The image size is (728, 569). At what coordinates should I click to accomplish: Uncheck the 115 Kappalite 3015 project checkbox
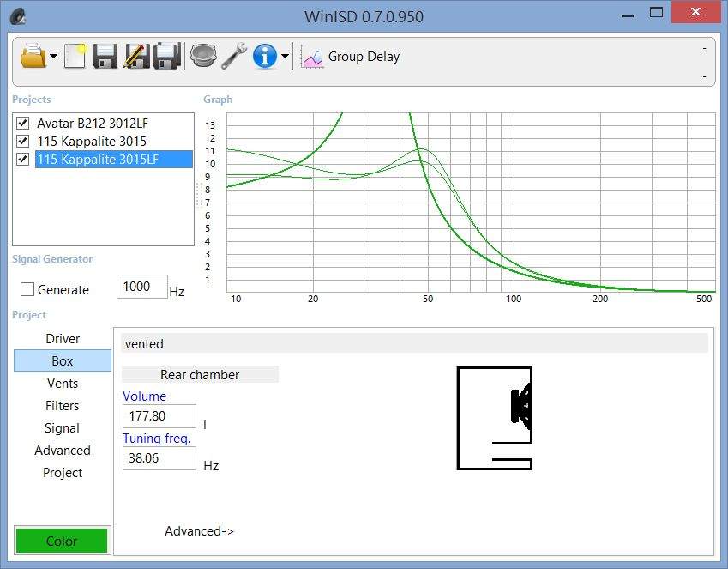tap(23, 141)
